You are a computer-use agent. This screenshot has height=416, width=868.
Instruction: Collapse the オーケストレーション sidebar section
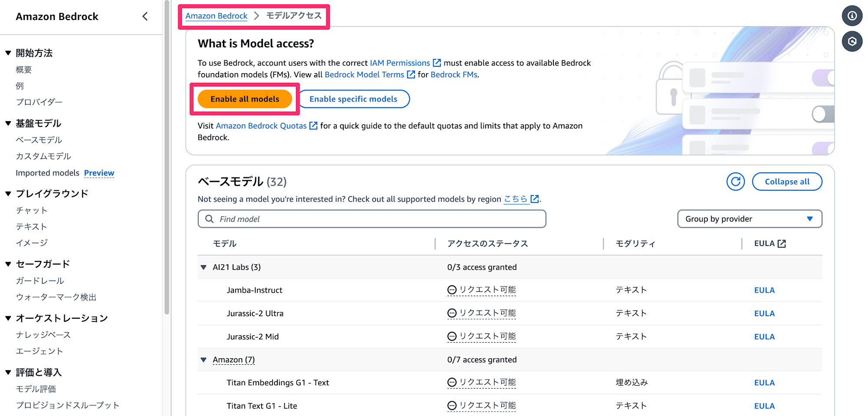pos(8,318)
